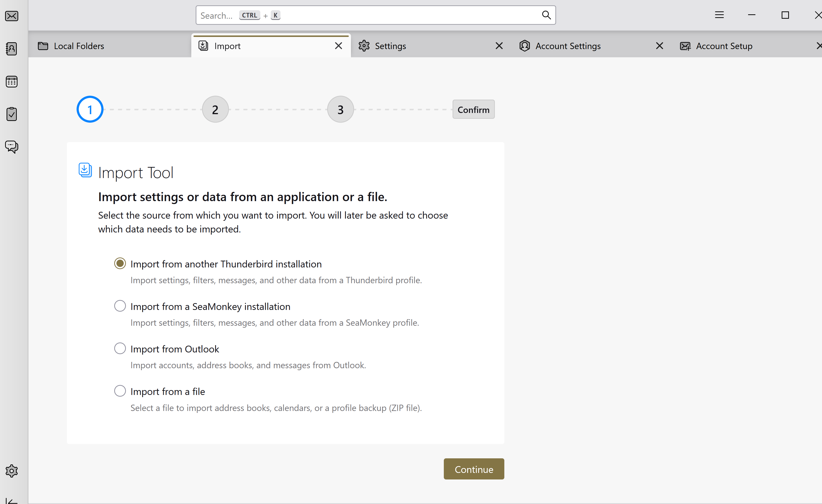This screenshot has width=822, height=504.
Task: Open the Mail space in sidebar
Action: click(12, 16)
